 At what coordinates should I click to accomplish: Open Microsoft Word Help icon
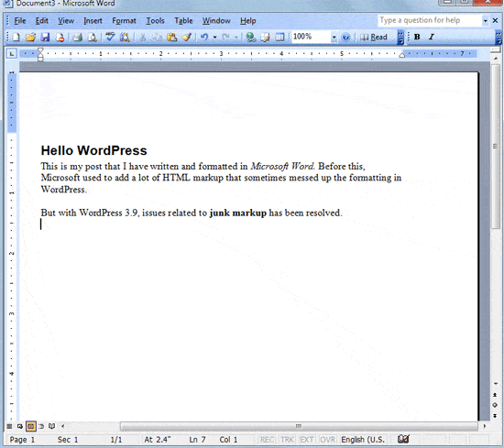point(345,38)
